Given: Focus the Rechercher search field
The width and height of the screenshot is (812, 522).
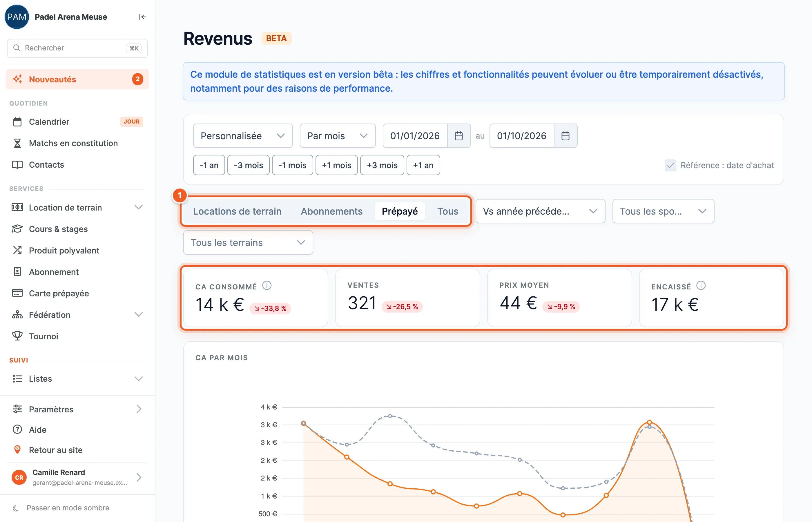Looking at the screenshot, I should pos(77,48).
